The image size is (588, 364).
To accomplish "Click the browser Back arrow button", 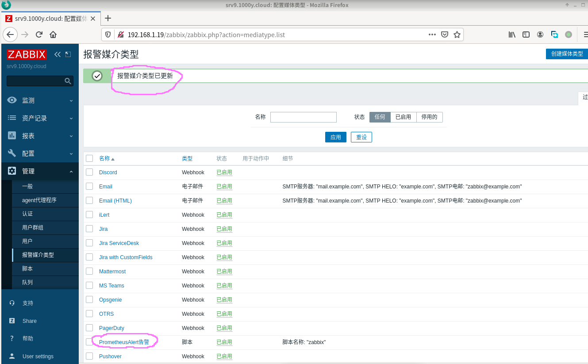I will tap(10, 34).
